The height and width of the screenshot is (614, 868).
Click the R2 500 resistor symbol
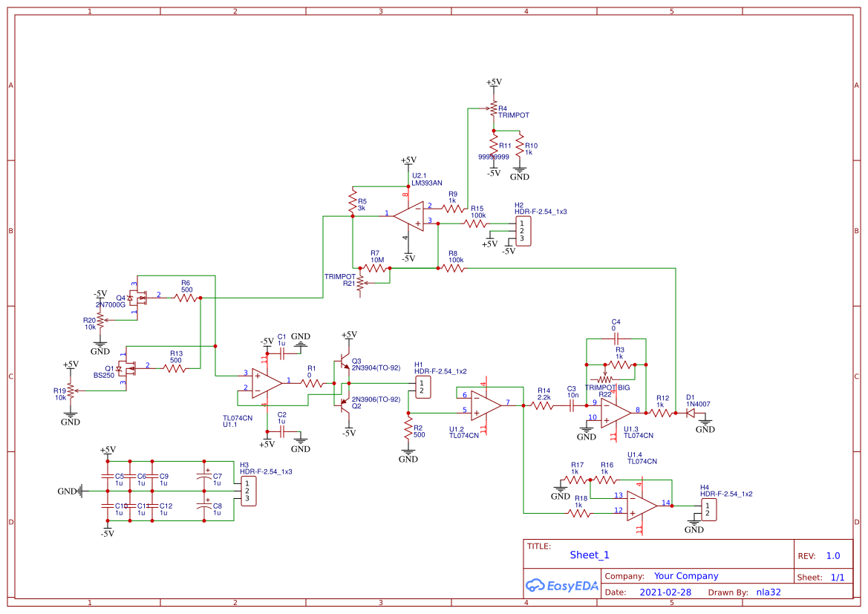pyautogui.click(x=408, y=428)
